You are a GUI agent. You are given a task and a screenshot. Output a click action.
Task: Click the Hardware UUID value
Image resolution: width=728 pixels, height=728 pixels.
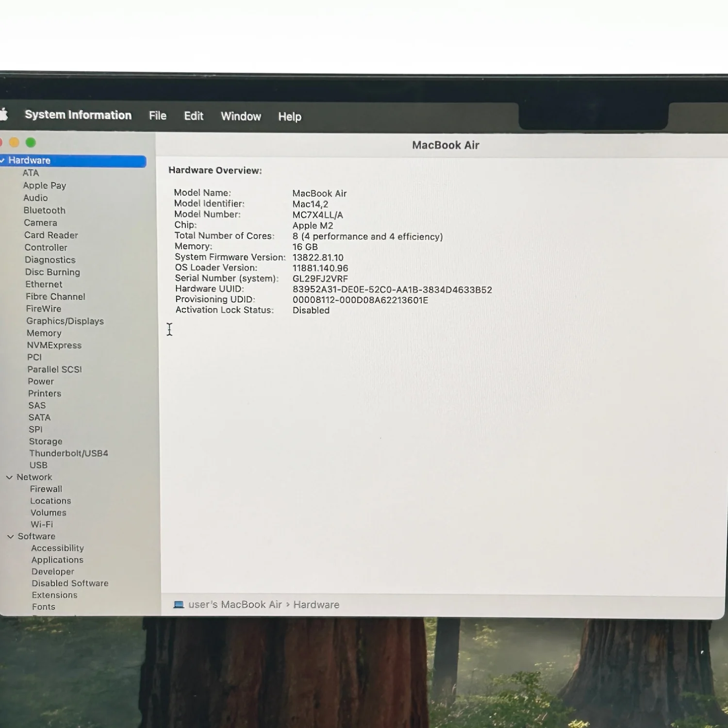[392, 290]
